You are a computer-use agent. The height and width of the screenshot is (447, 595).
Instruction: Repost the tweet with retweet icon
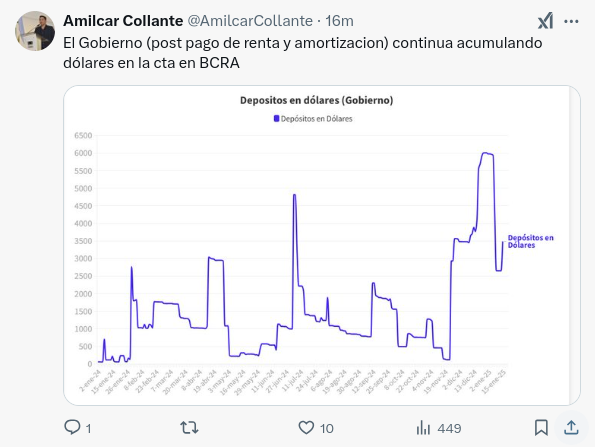pyautogui.click(x=189, y=428)
